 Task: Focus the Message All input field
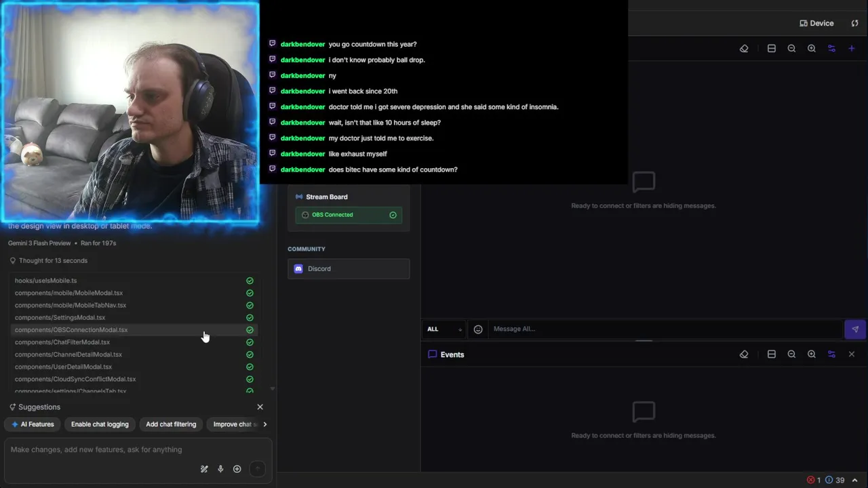click(x=665, y=329)
